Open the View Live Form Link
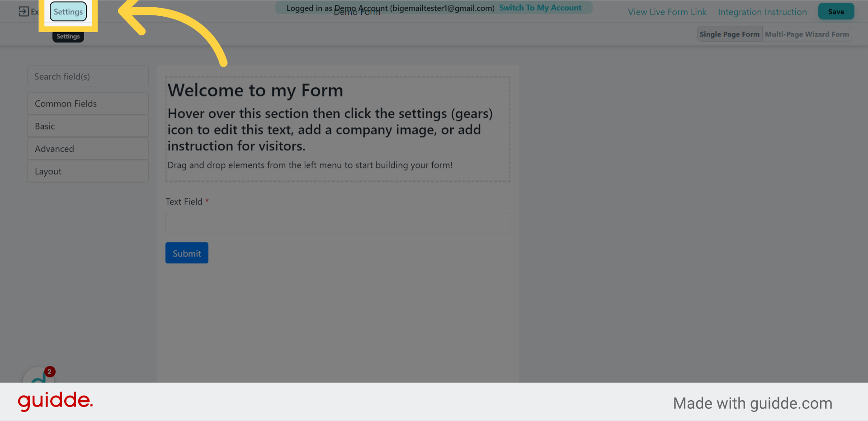This screenshot has height=421, width=868. (x=667, y=12)
